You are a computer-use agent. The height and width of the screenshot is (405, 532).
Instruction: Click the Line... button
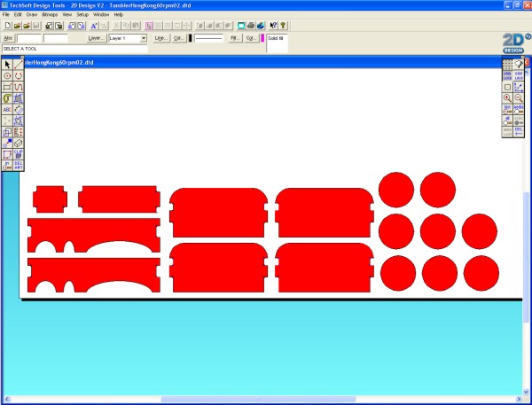[x=161, y=38]
